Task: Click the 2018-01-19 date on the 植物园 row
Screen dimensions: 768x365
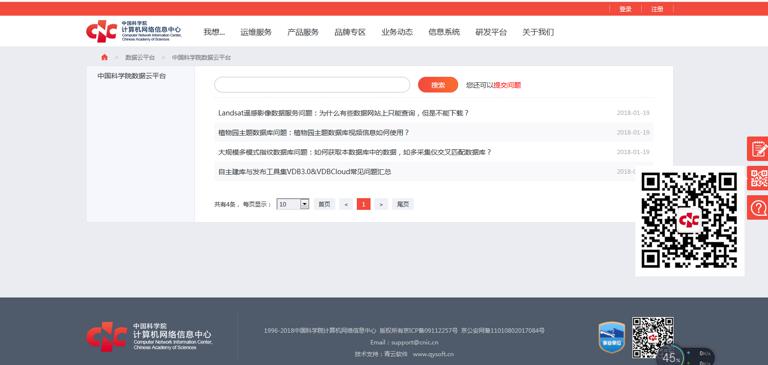Action: (x=633, y=133)
